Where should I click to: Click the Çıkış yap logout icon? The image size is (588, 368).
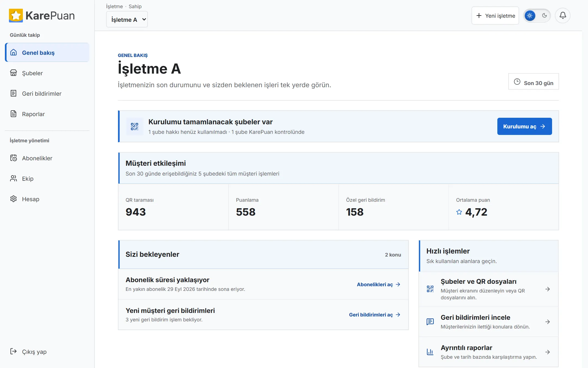click(x=14, y=351)
